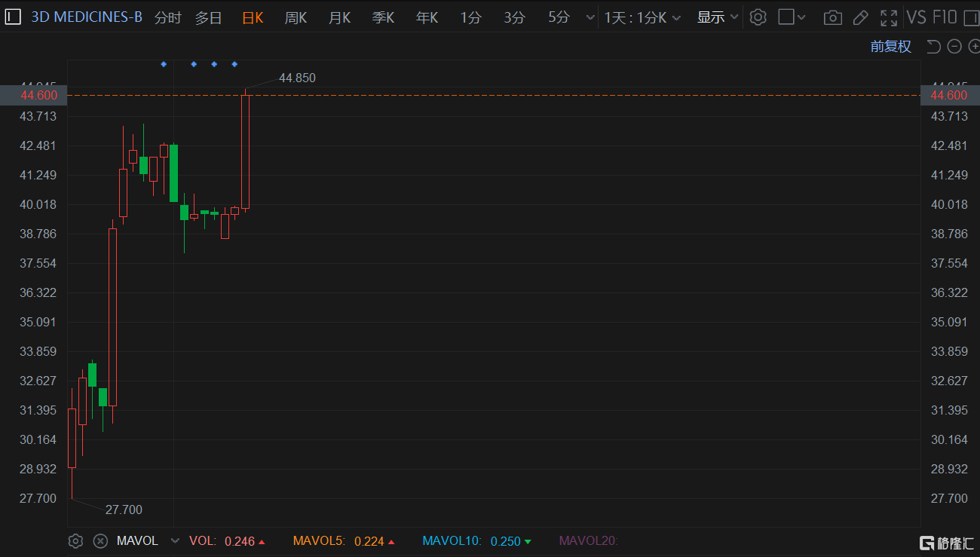Click the latest tall red candlestick
Screen dimensions: 980x557
[245, 151]
